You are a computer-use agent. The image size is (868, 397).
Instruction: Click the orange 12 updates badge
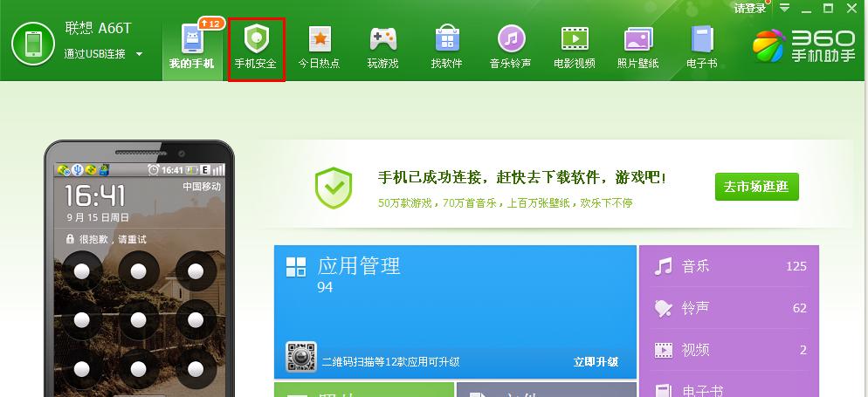[211, 24]
